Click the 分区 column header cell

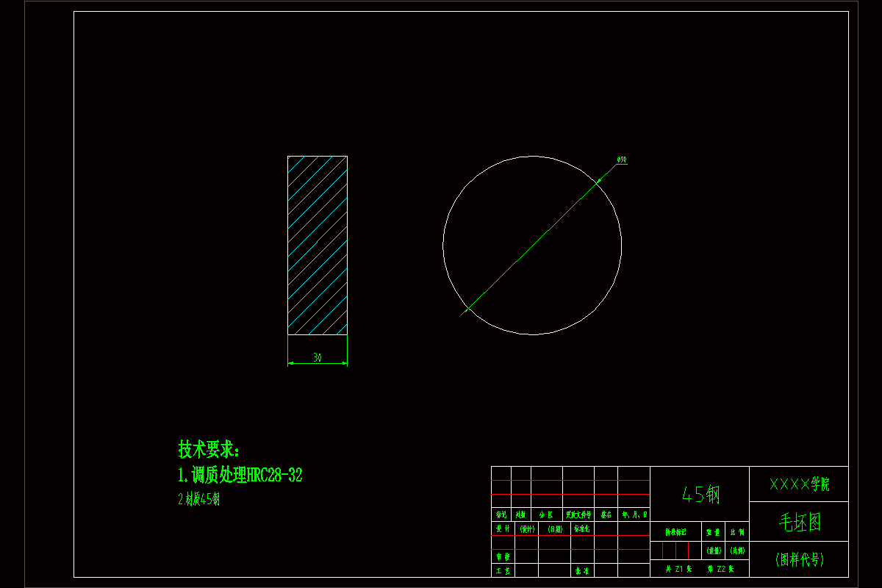pos(546,515)
